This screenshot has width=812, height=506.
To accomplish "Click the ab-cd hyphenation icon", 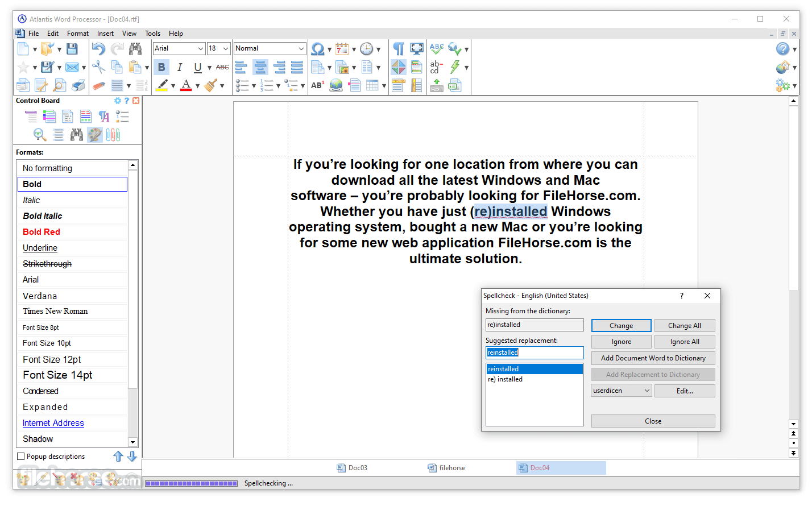I will tap(437, 67).
